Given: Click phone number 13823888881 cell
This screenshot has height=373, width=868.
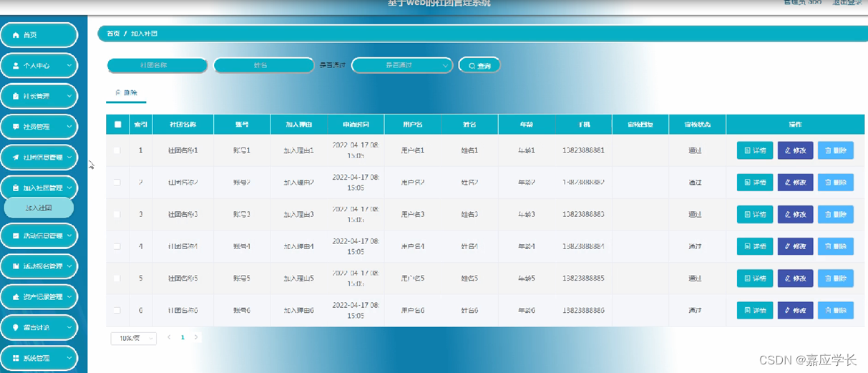Looking at the screenshot, I should pos(583,150).
